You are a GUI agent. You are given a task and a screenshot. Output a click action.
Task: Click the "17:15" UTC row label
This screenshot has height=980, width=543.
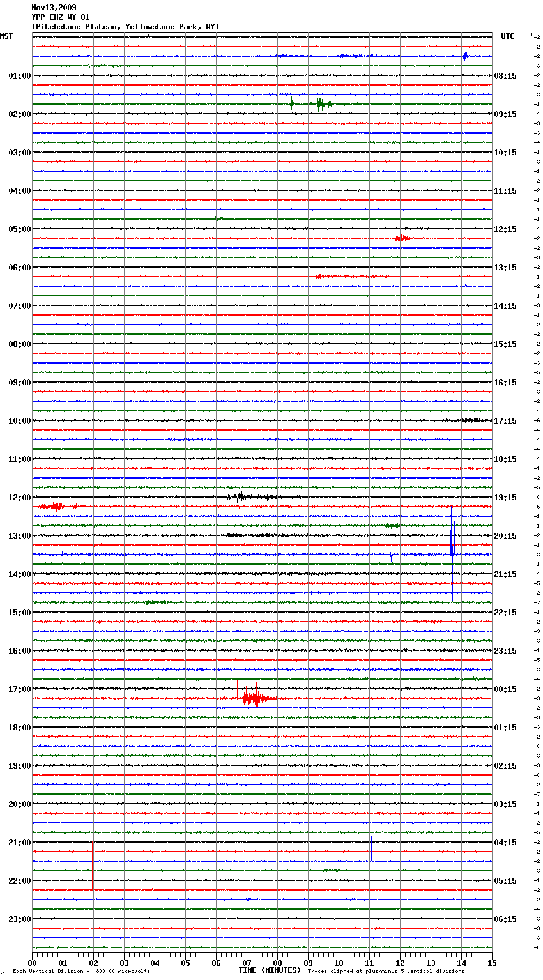pyautogui.click(x=505, y=421)
